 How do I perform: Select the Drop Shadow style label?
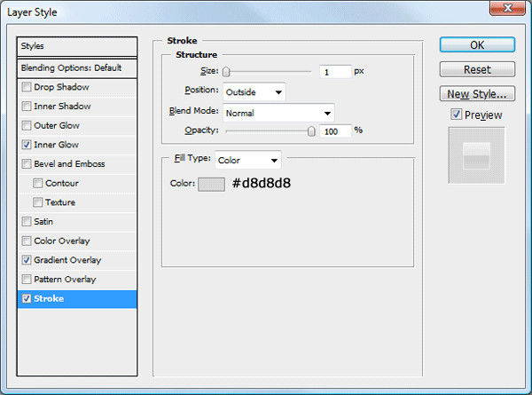[61, 87]
